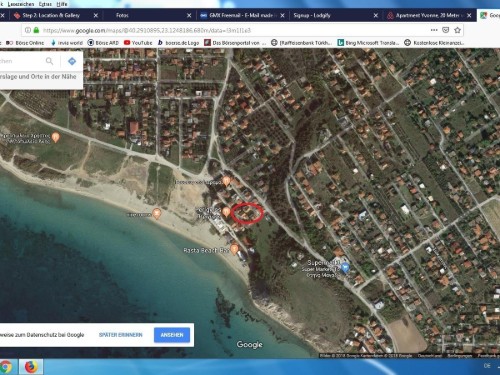Click the Rasta Beach Bar label
The width and height of the screenshot is (500, 375).
(x=206, y=250)
